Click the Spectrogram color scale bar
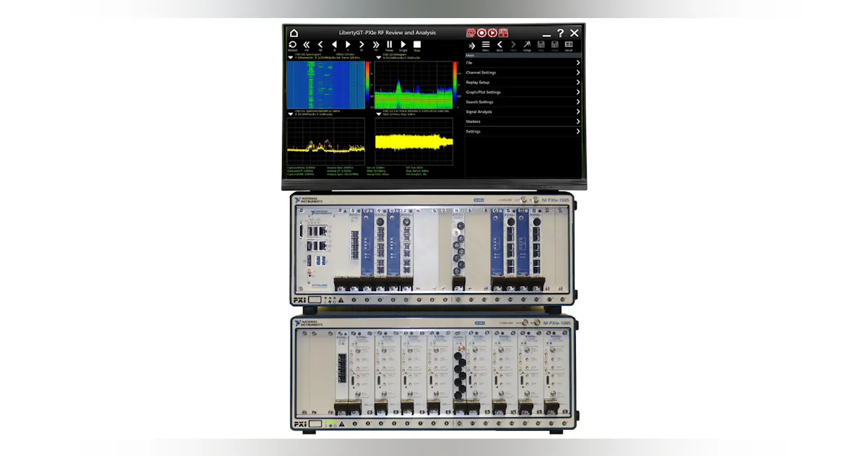Viewport: 868px width, 456px height. [x=367, y=84]
